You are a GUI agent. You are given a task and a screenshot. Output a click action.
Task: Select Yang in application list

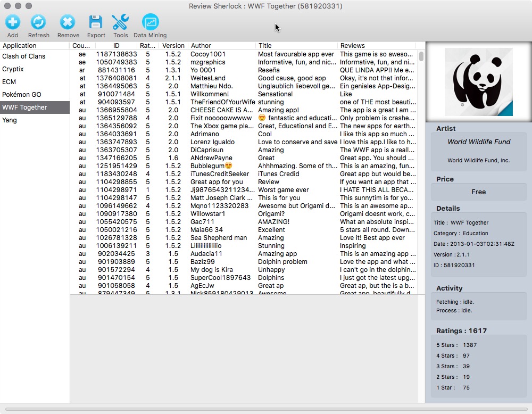(35, 120)
